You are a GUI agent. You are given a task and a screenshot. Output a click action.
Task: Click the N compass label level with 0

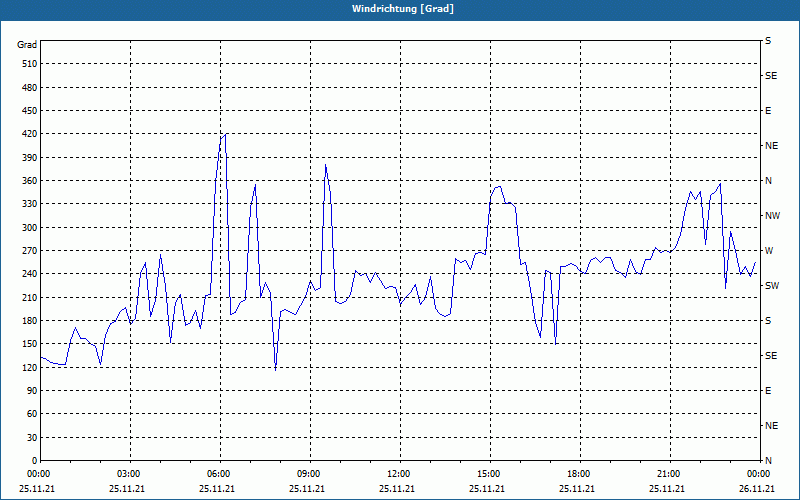(768, 461)
